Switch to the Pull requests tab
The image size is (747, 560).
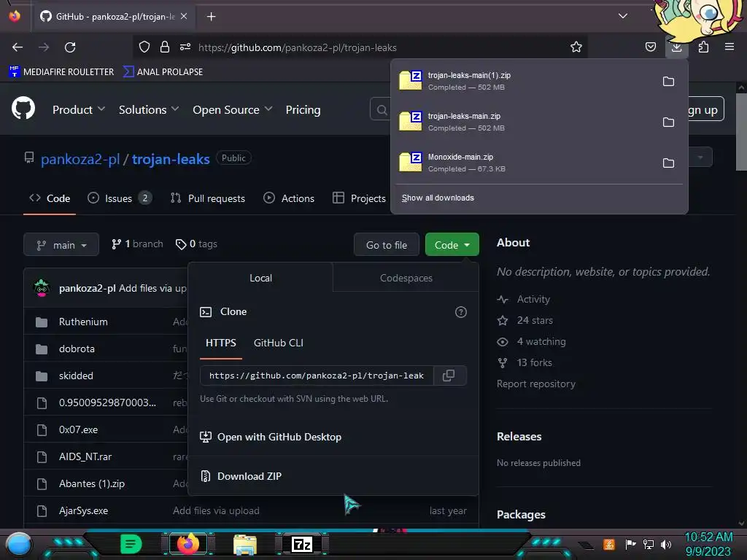[208, 198]
